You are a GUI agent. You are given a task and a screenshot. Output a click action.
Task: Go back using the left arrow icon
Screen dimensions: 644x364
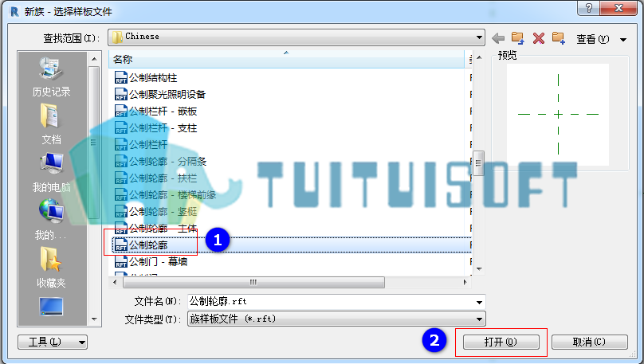click(498, 38)
